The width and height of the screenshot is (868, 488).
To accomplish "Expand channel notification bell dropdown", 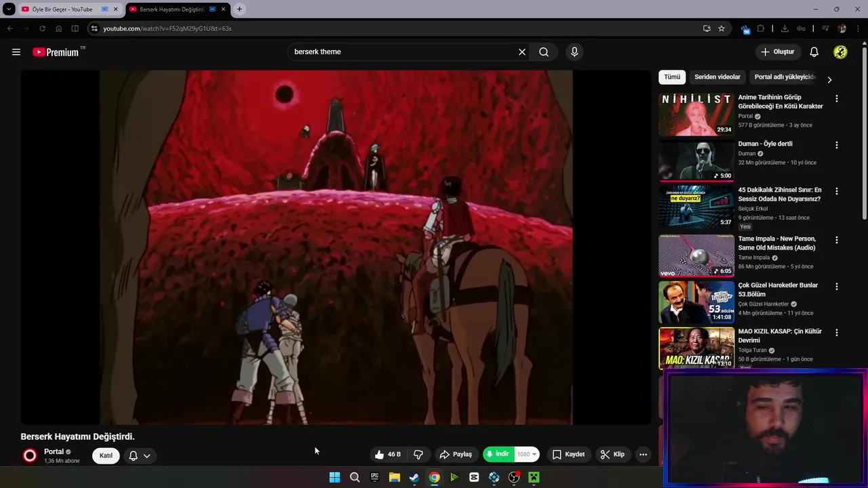I will (140, 455).
